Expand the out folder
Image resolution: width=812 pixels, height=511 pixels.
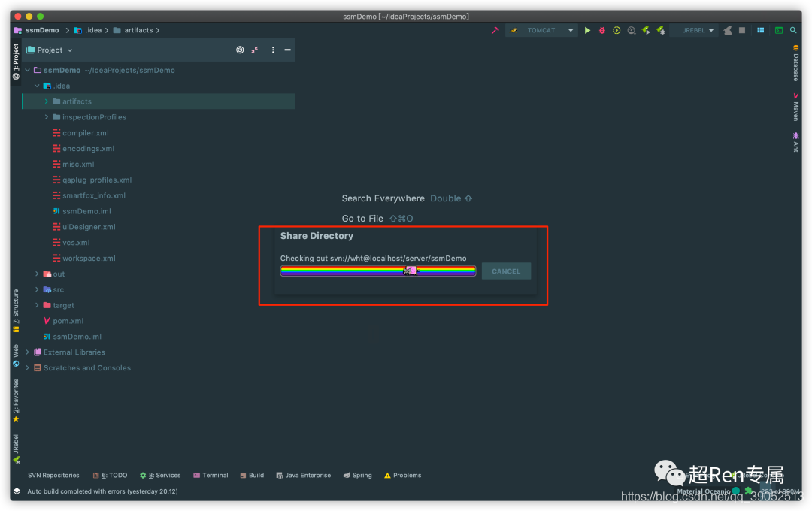[x=38, y=274]
